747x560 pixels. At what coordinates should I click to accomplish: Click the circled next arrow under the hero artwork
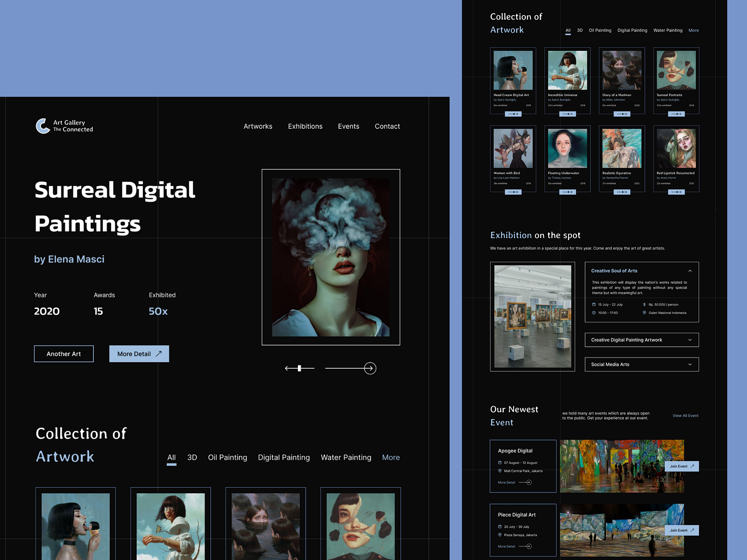pyautogui.click(x=369, y=368)
